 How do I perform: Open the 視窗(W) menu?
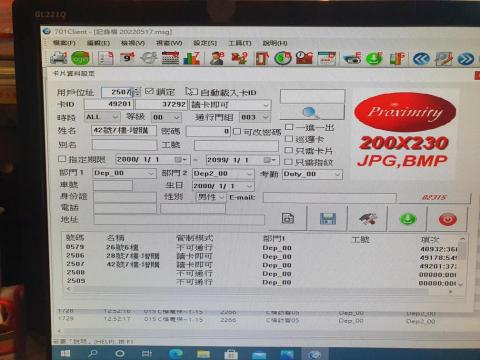(x=169, y=43)
